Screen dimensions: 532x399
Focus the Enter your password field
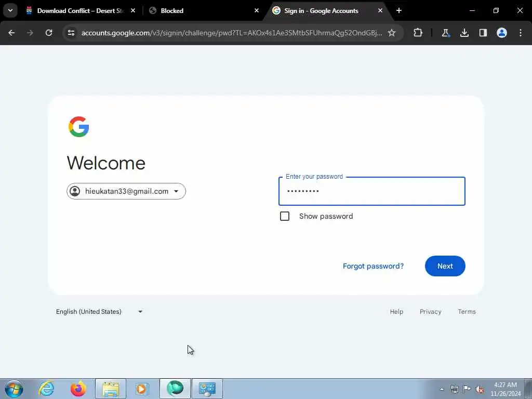pos(372,191)
